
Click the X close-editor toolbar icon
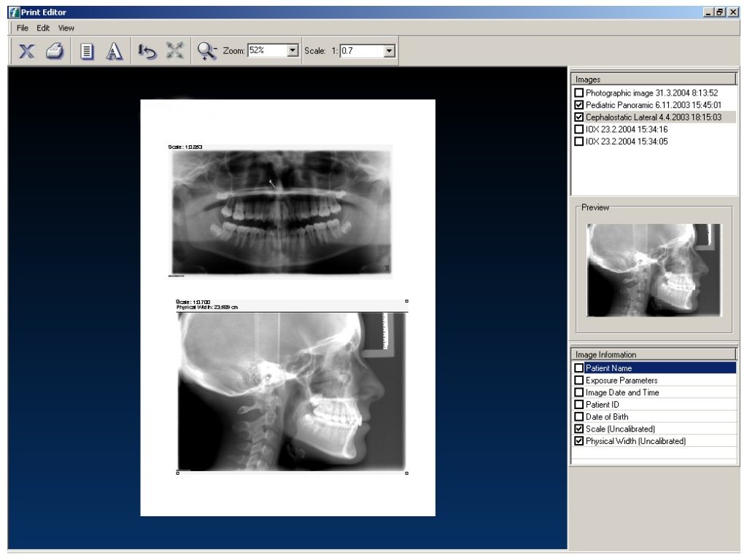coord(27,51)
